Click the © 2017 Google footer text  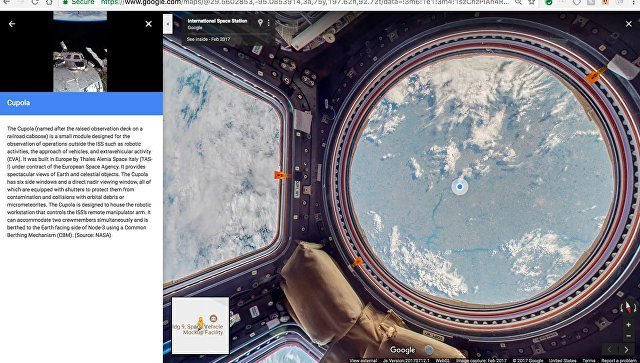coord(528,361)
